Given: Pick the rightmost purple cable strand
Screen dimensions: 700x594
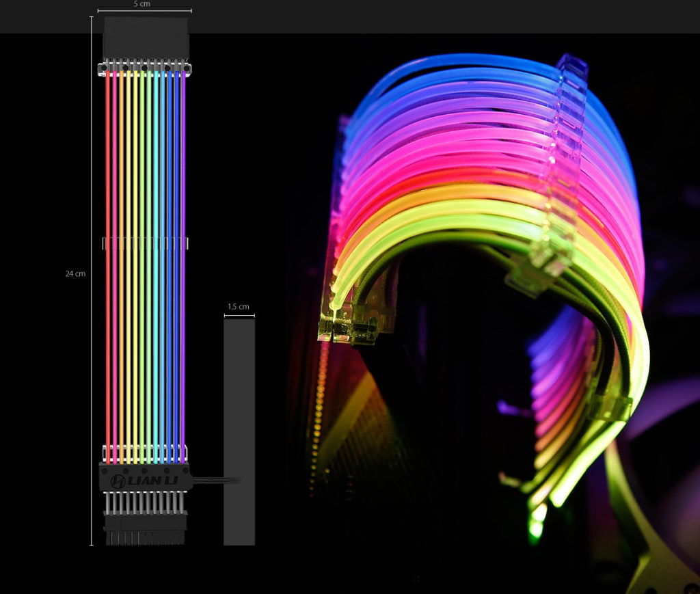Looking at the screenshot, I should click(x=183, y=260).
